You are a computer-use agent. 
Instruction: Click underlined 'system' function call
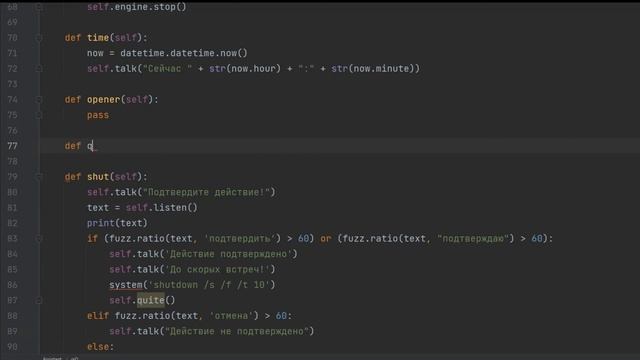tap(126, 285)
